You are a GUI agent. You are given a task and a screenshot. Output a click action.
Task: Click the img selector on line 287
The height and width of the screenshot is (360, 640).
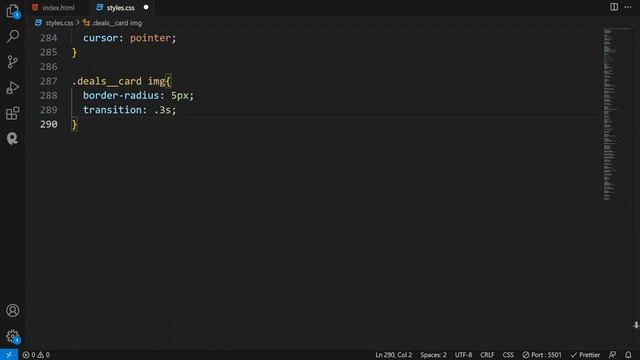coord(156,81)
